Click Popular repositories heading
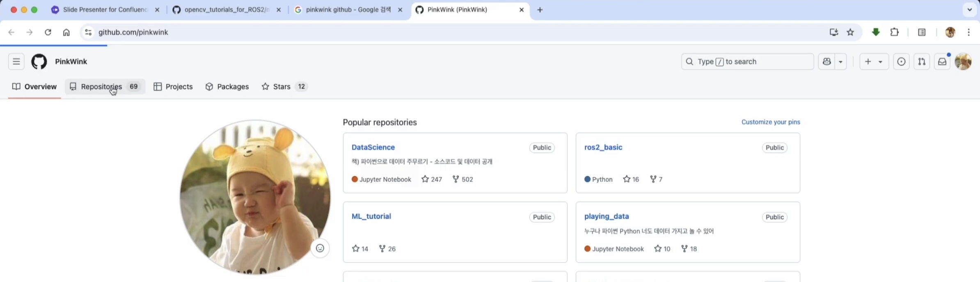980x282 pixels. pyautogui.click(x=380, y=122)
